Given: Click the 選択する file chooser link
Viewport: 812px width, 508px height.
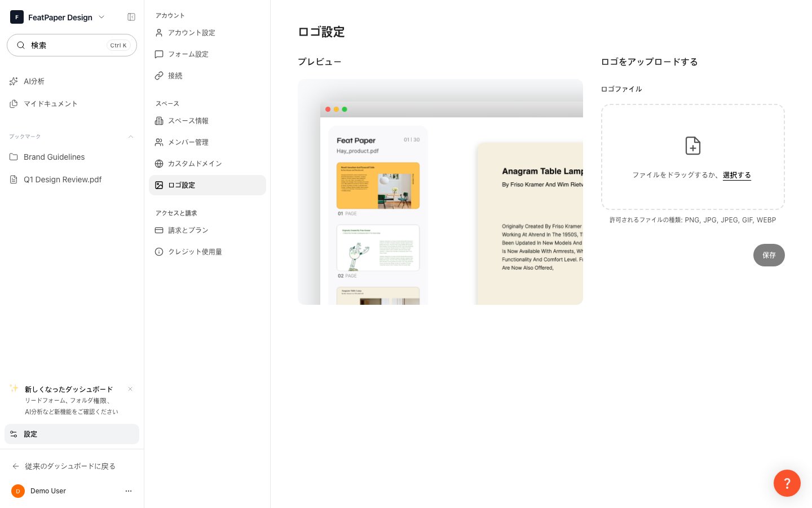Looking at the screenshot, I should pyautogui.click(x=737, y=175).
